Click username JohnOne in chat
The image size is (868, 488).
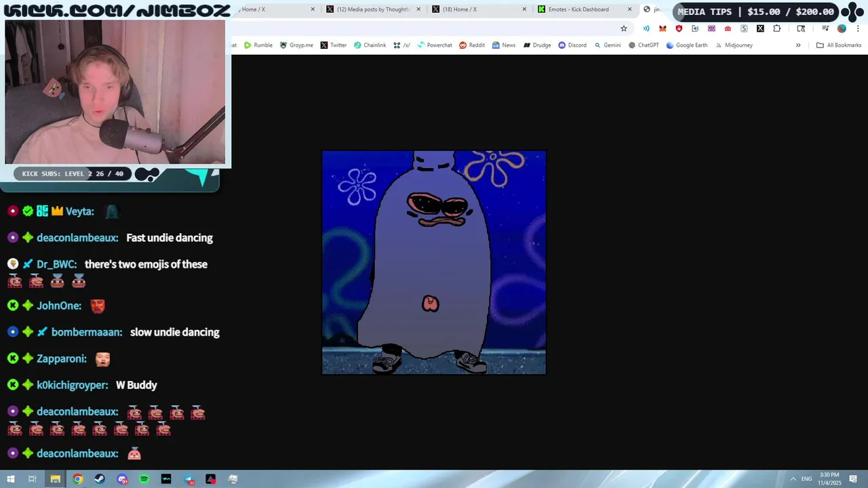59,306
